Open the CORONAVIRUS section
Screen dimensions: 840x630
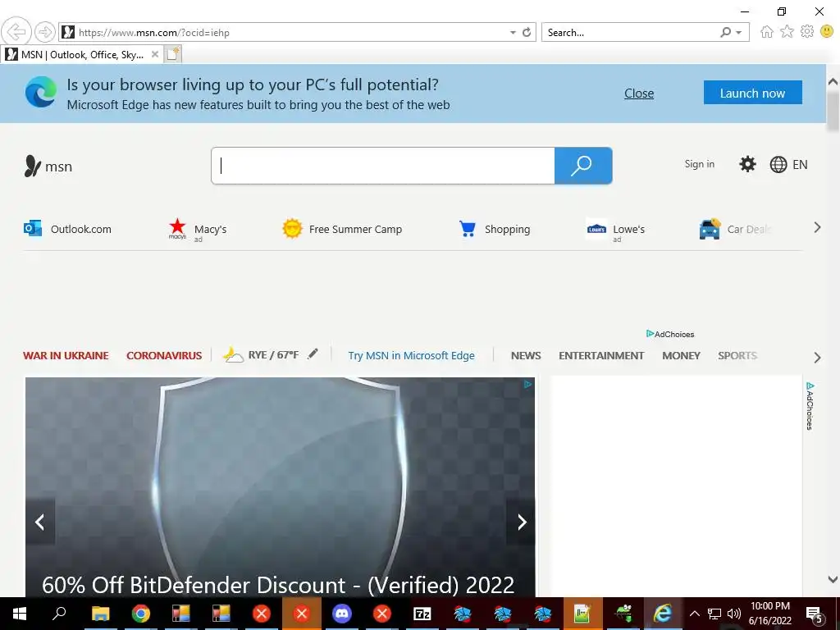164,356
